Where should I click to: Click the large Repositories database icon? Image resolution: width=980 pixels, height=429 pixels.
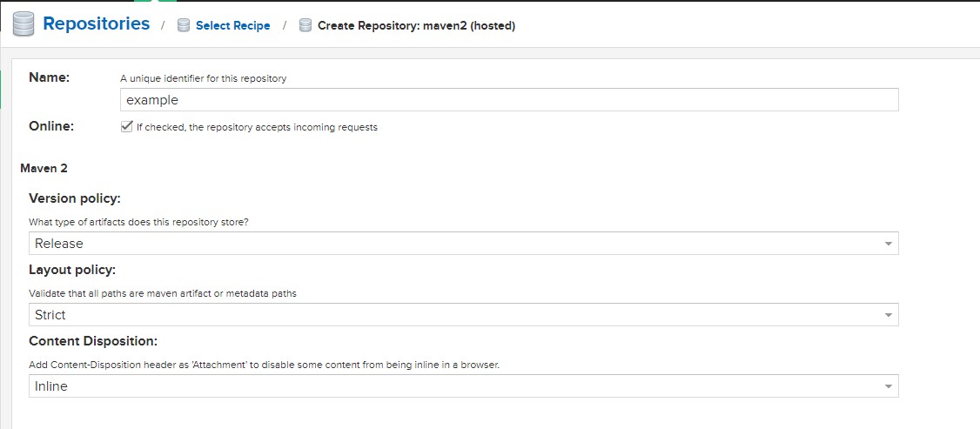pos(23,24)
